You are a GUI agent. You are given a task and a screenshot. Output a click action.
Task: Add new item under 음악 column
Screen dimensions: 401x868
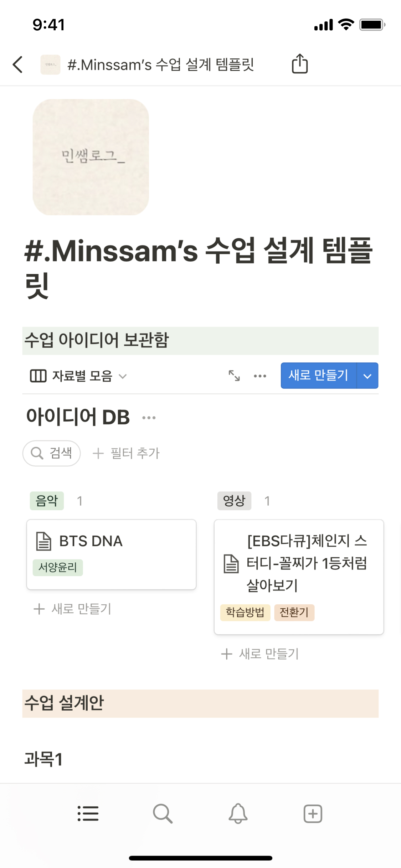pyautogui.click(x=73, y=609)
